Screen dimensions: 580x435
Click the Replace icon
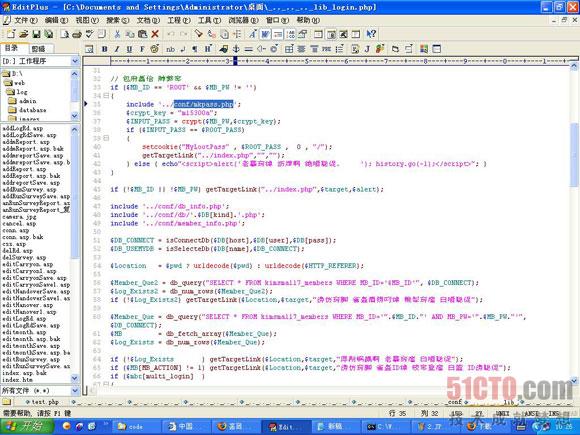212,34
